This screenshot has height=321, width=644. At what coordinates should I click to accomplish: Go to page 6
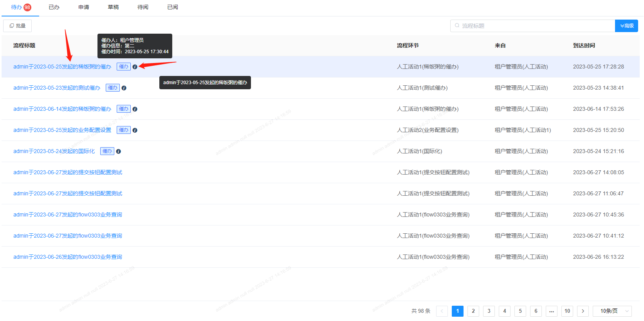pos(536,311)
